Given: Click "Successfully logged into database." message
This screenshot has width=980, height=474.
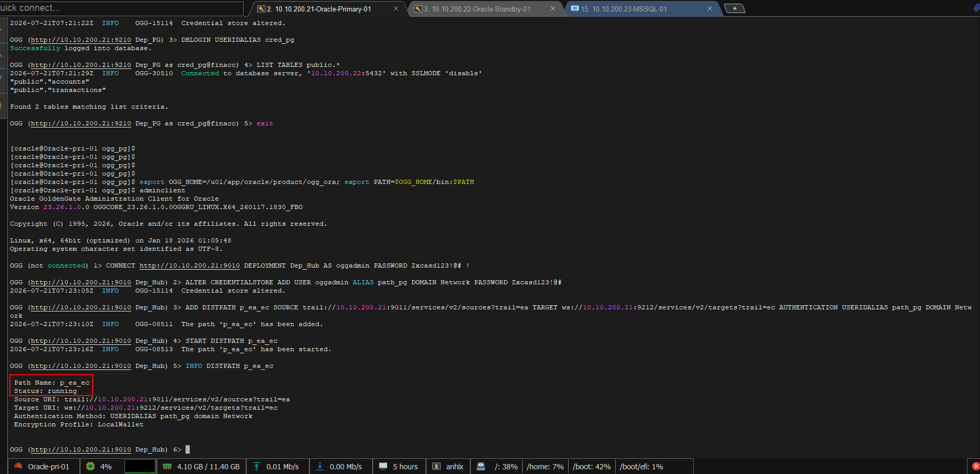Looking at the screenshot, I should pyautogui.click(x=81, y=48).
